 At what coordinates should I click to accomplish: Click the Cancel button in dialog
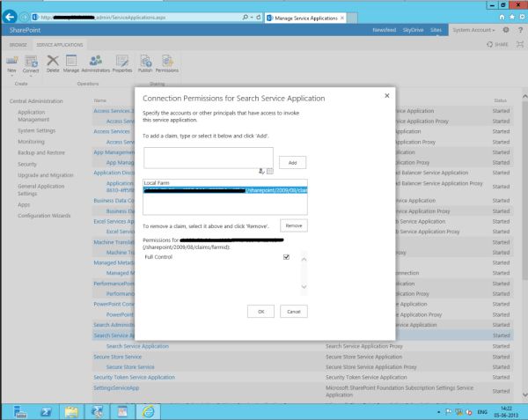point(294,312)
